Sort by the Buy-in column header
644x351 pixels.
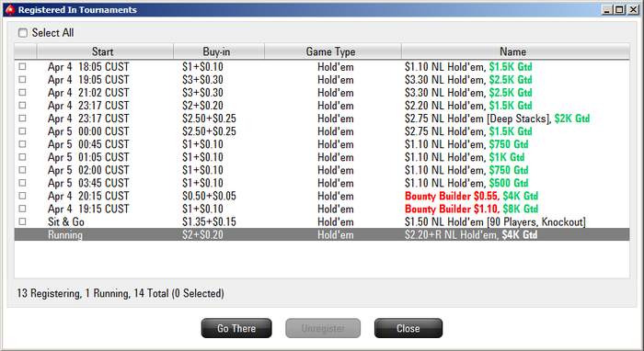tap(219, 51)
